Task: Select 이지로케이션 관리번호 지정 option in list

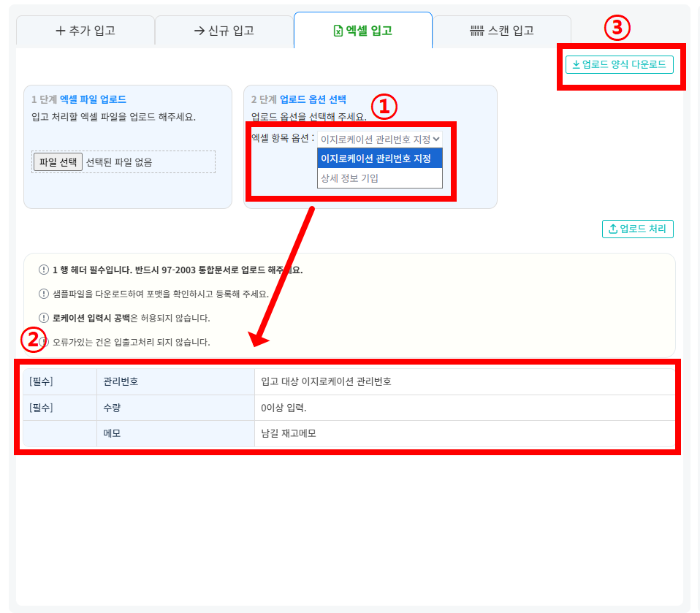Action: pyautogui.click(x=379, y=159)
